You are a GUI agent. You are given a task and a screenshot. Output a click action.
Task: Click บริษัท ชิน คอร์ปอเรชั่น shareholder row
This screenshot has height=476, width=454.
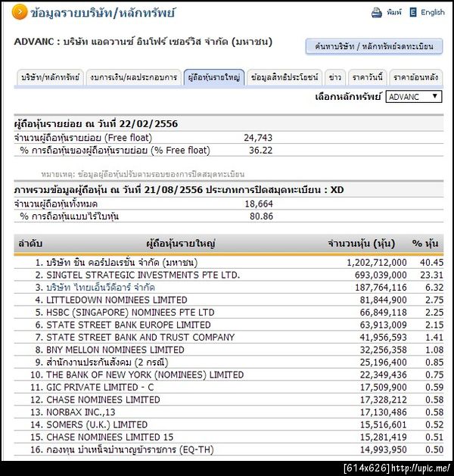click(229, 263)
